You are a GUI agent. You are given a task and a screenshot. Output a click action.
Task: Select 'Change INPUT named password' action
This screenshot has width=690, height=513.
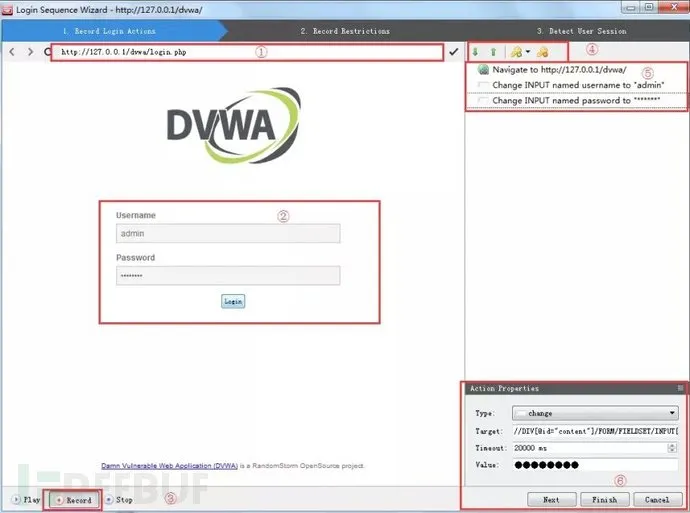click(x=577, y=101)
